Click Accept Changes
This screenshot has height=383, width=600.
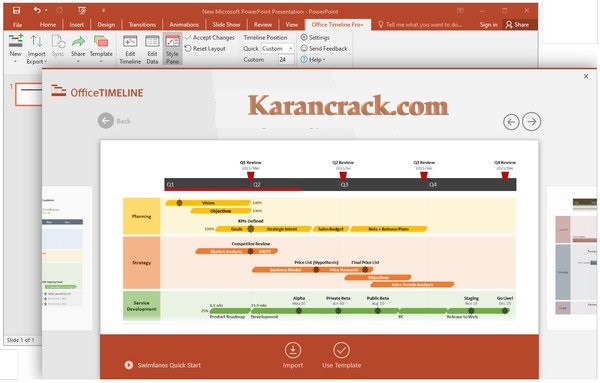coord(210,37)
